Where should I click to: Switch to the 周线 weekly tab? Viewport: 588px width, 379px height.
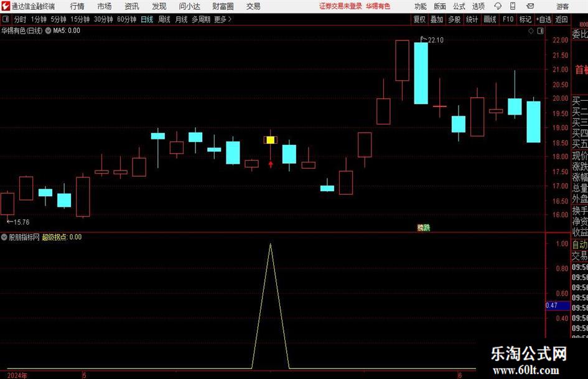164,19
